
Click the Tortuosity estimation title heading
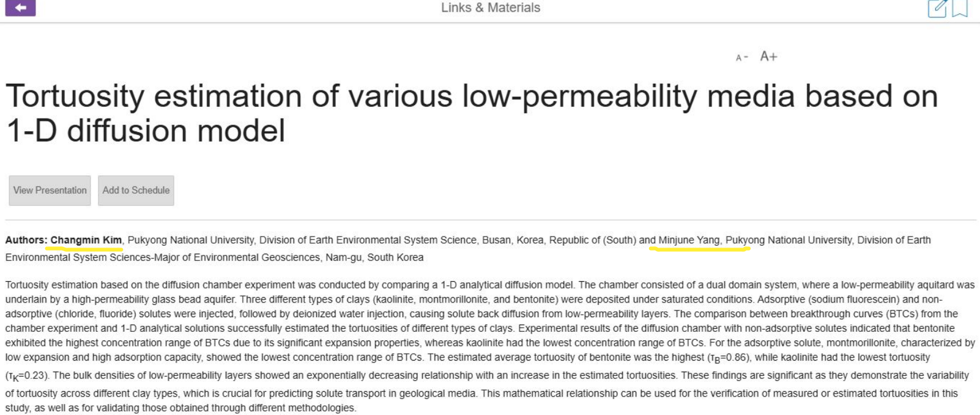tap(471, 97)
